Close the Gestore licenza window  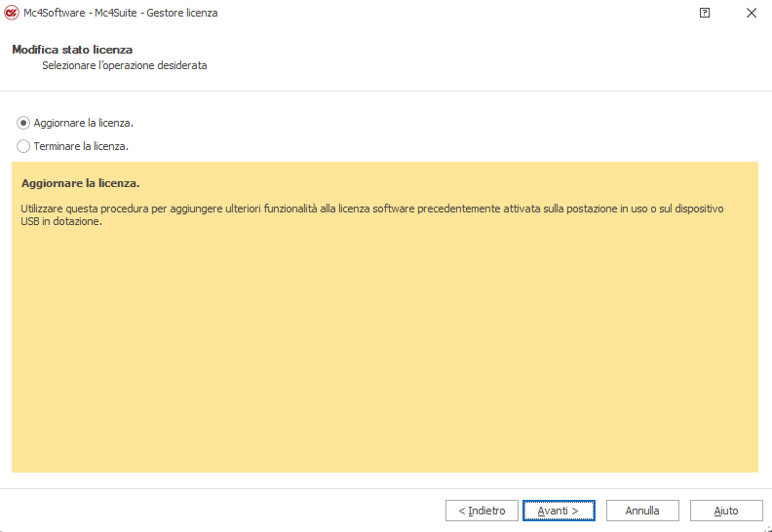pos(751,13)
